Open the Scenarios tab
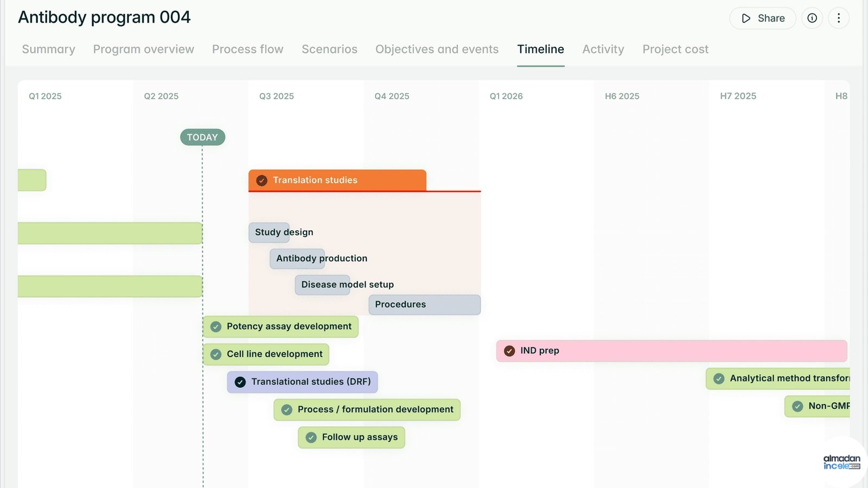 (329, 49)
